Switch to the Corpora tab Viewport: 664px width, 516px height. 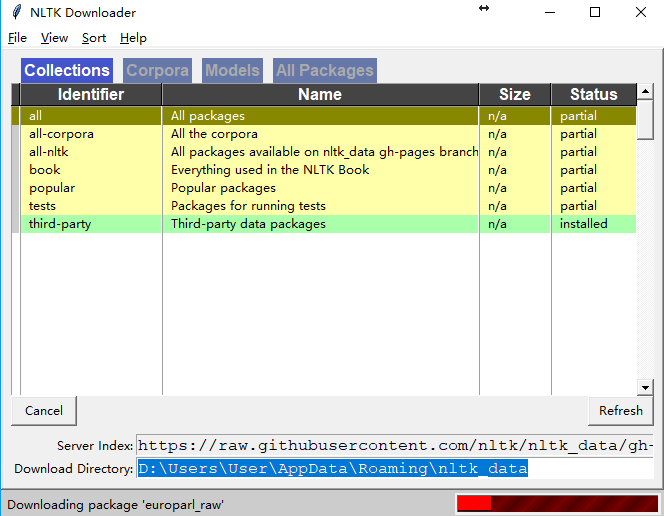click(x=157, y=70)
